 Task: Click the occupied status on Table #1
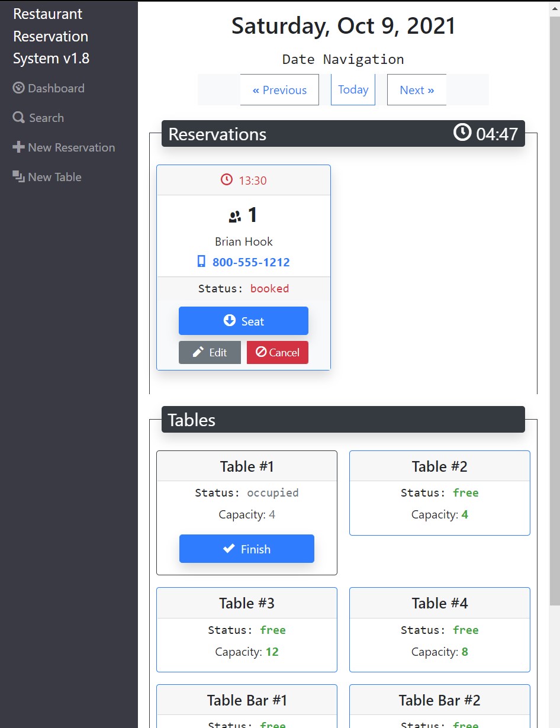pyautogui.click(x=273, y=493)
